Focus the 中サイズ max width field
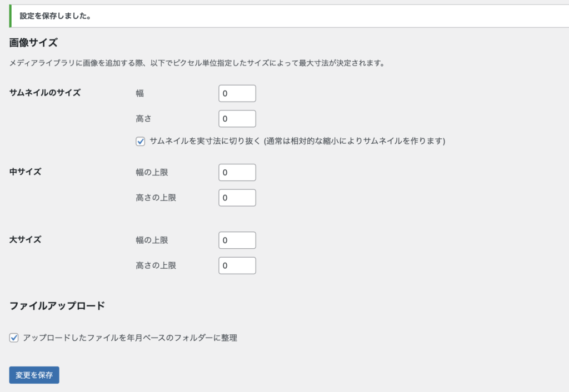Image resolution: width=569 pixels, height=392 pixels. point(237,173)
